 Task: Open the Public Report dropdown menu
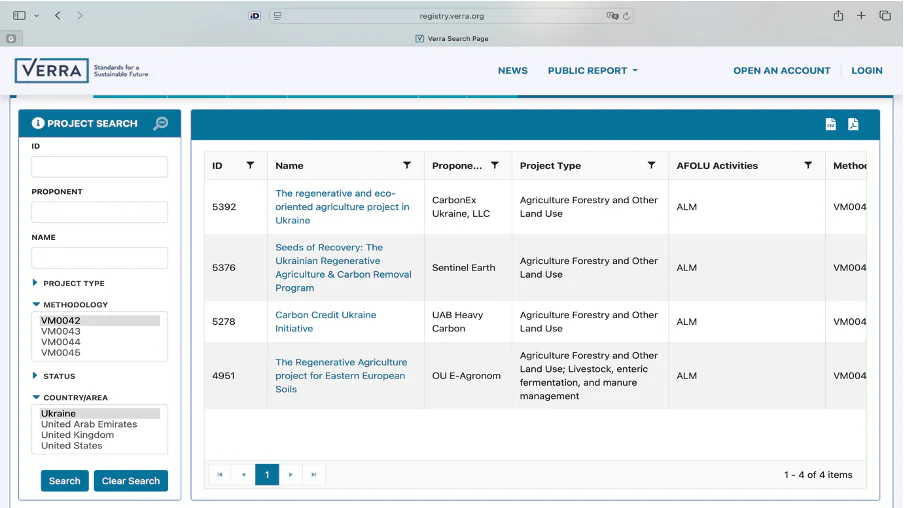click(x=592, y=71)
